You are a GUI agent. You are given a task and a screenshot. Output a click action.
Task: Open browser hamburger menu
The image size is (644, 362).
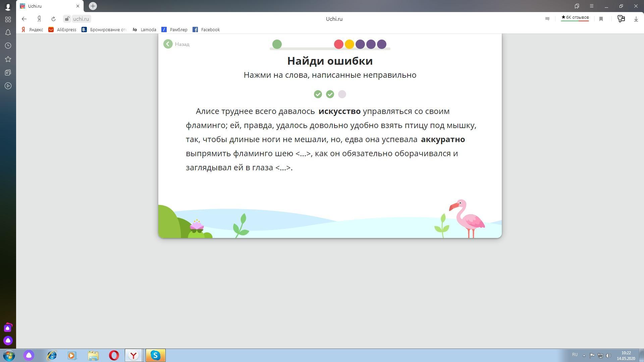pos(592,6)
